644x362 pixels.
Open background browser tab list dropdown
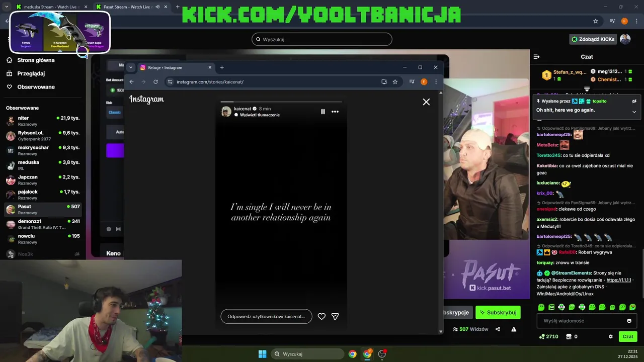coord(6,7)
